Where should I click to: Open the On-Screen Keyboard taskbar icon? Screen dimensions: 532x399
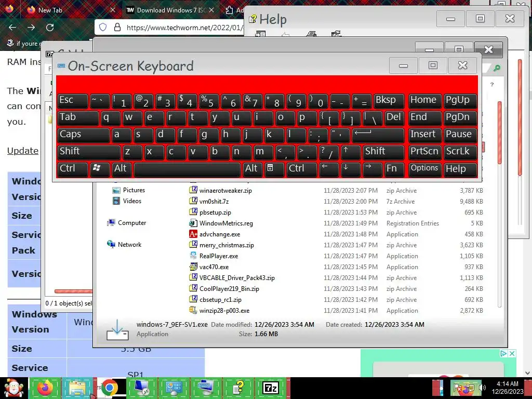206,388
